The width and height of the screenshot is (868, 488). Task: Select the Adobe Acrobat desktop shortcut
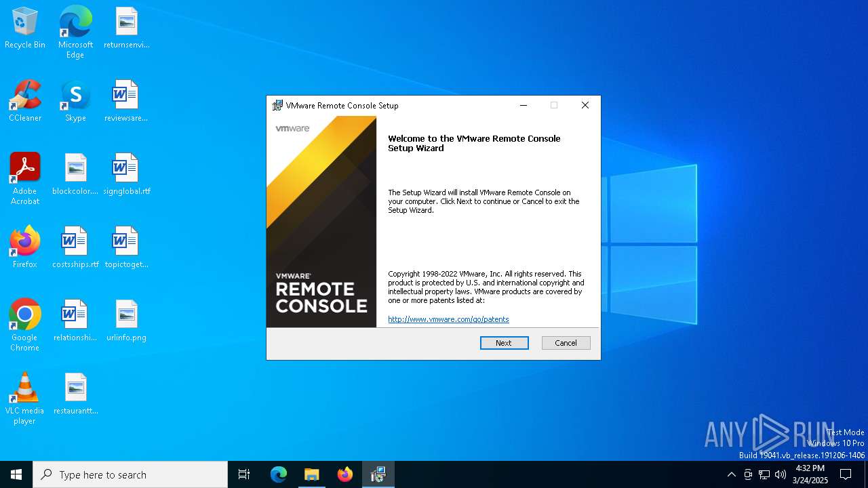(x=25, y=179)
